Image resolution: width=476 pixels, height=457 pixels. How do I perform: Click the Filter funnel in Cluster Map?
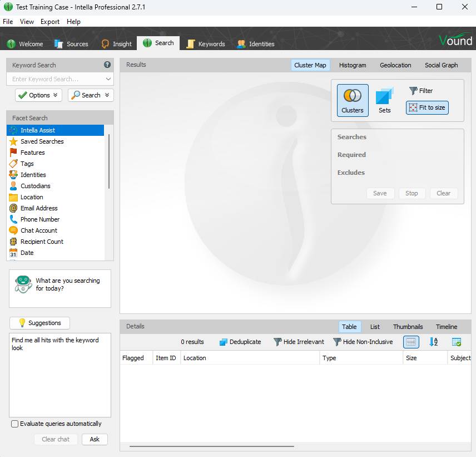(x=421, y=91)
